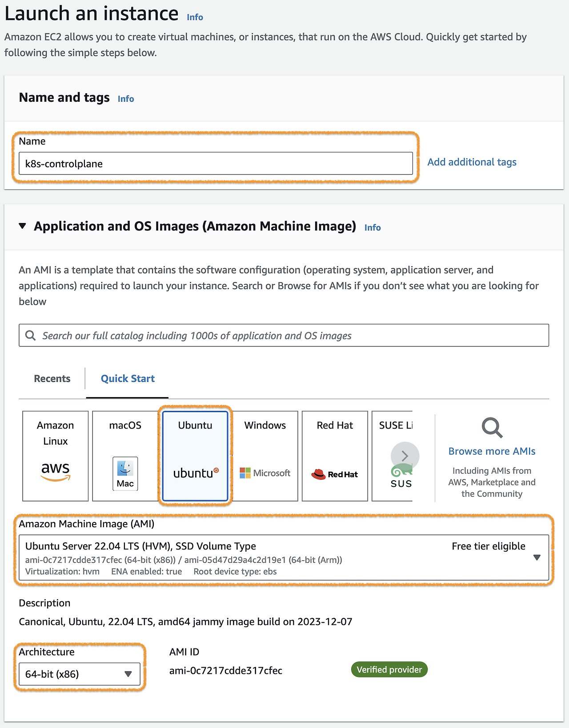Select the Red Hat AMI card
Viewport: 569px width, 728px height.
(x=335, y=456)
